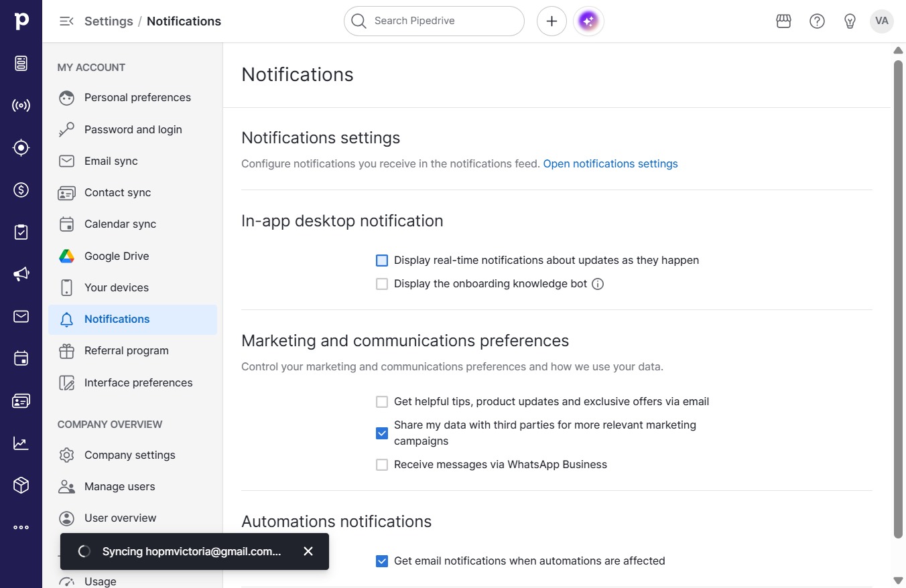This screenshot has height=588, width=906.
Task: Click the page scrollbar down arrow
Action: coord(899,580)
